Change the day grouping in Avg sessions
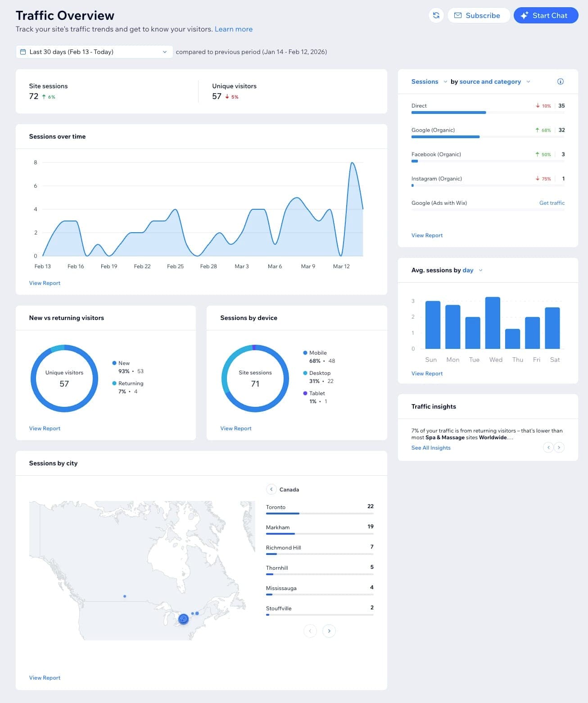 pyautogui.click(x=481, y=270)
